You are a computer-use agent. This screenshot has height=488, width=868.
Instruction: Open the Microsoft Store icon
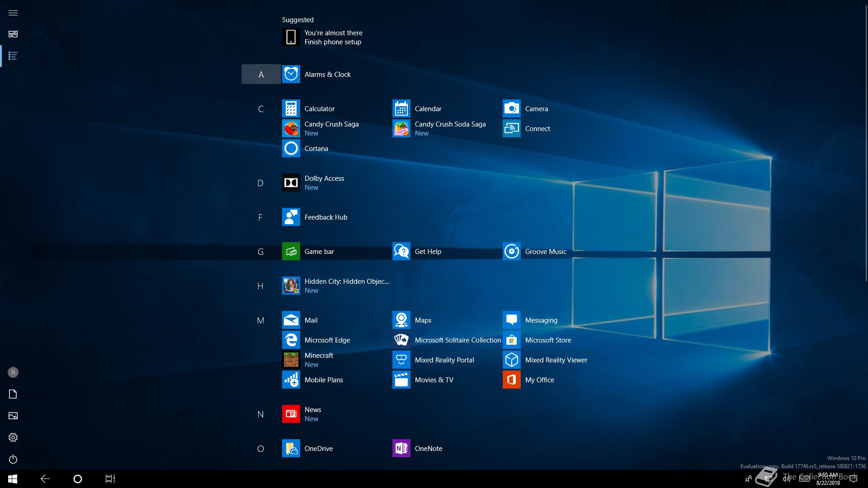[x=511, y=340]
